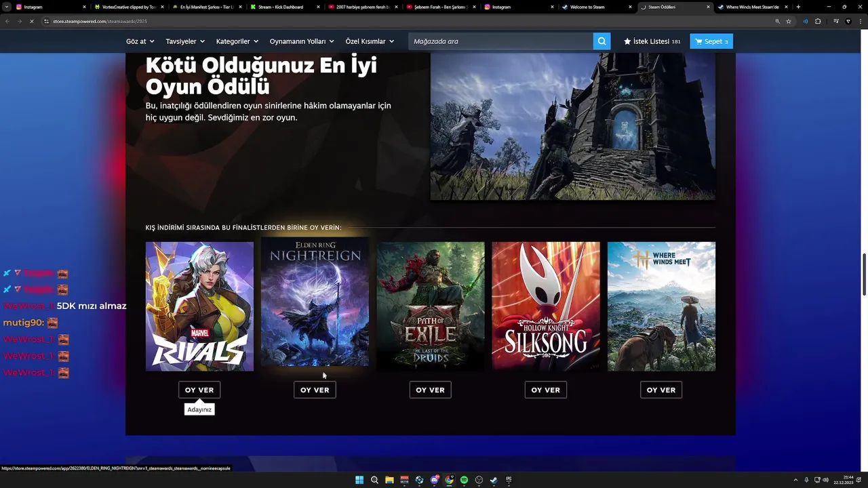Open Steam from the taskbar

click(x=494, y=480)
